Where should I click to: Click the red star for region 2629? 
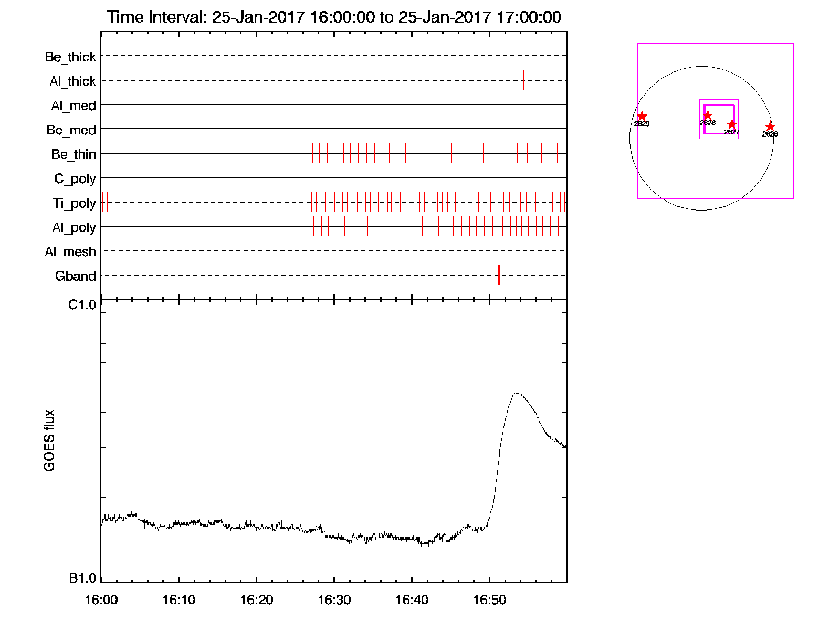(x=642, y=117)
